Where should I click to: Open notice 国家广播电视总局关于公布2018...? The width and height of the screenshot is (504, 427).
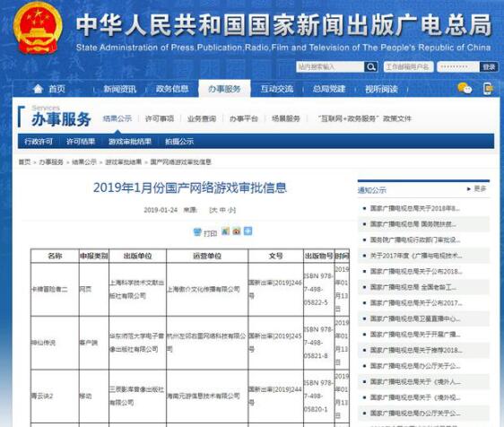click(x=416, y=272)
